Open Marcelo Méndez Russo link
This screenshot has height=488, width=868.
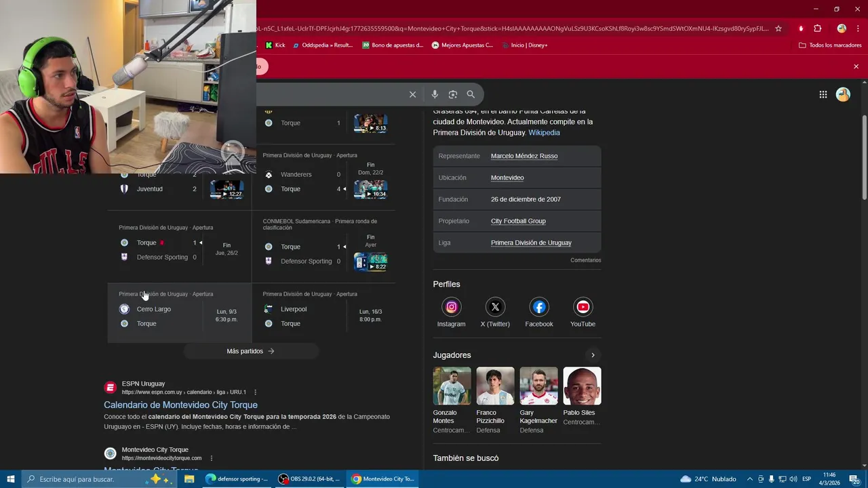pyautogui.click(x=524, y=156)
